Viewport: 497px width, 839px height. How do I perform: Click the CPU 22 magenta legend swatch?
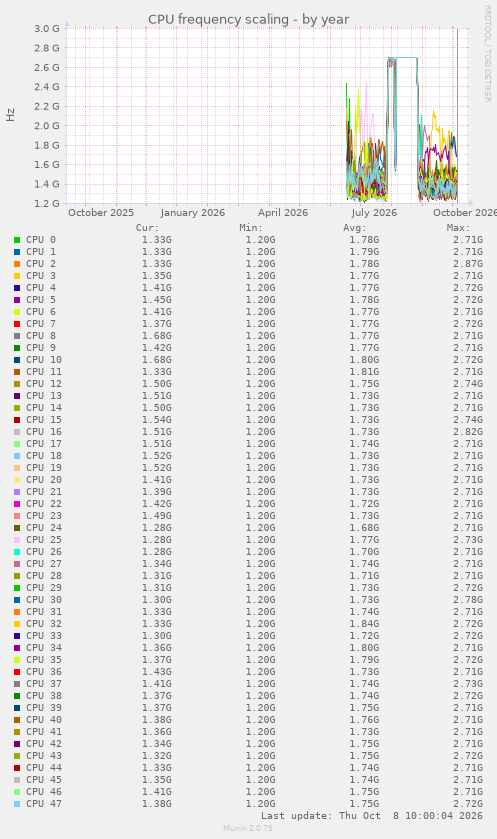click(17, 504)
